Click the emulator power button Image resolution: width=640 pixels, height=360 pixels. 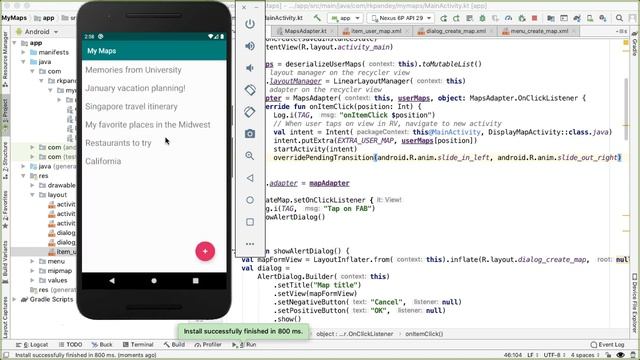point(250,24)
